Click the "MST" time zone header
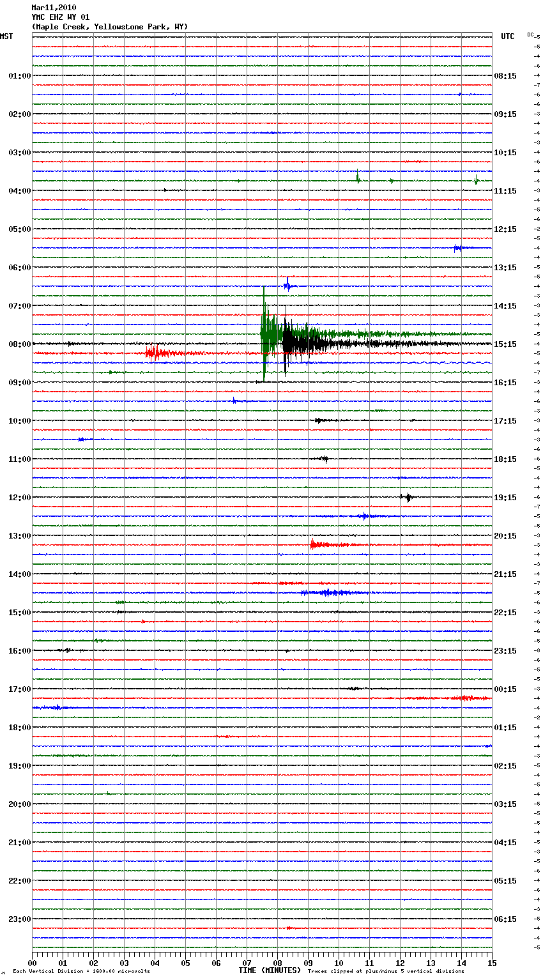Screen dimensions: 543x980 point(6,36)
